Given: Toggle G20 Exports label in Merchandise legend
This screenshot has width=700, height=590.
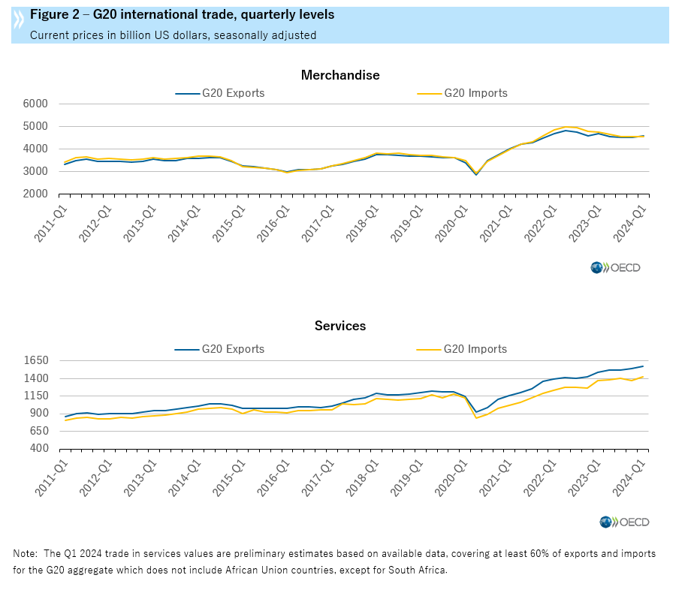Looking at the screenshot, I should pyautogui.click(x=233, y=94).
